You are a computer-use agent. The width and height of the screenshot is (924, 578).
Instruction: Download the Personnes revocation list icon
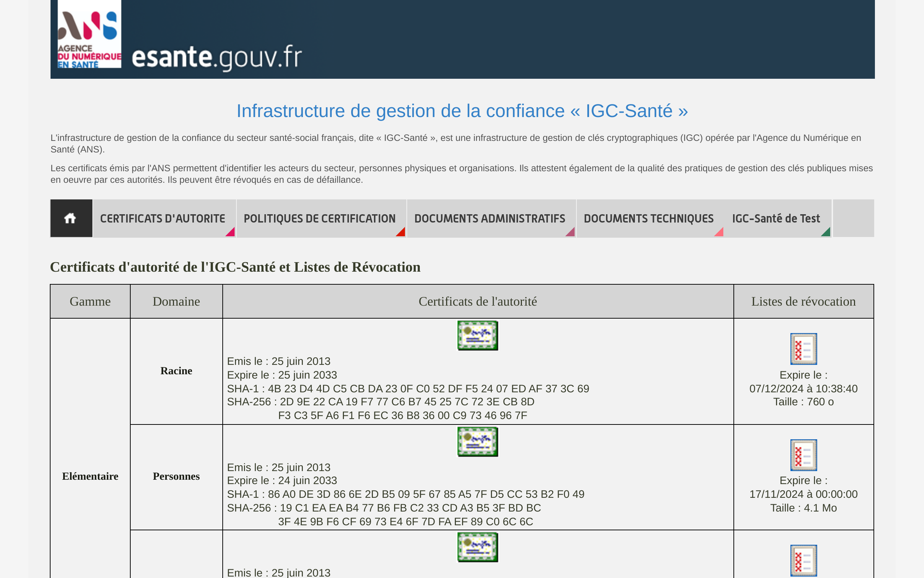tap(803, 455)
